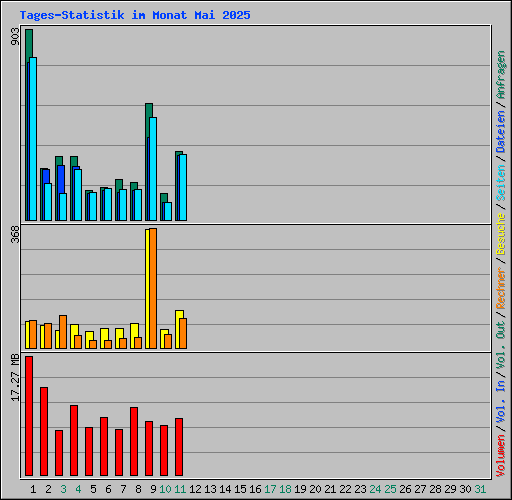Select the Seiten legend label
The image size is (512, 500).
coord(501,183)
